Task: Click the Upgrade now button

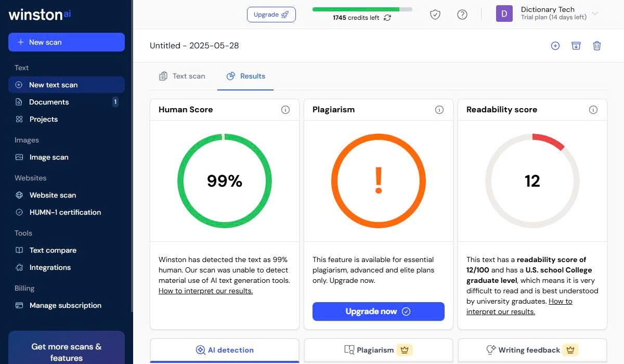Action: point(379,311)
